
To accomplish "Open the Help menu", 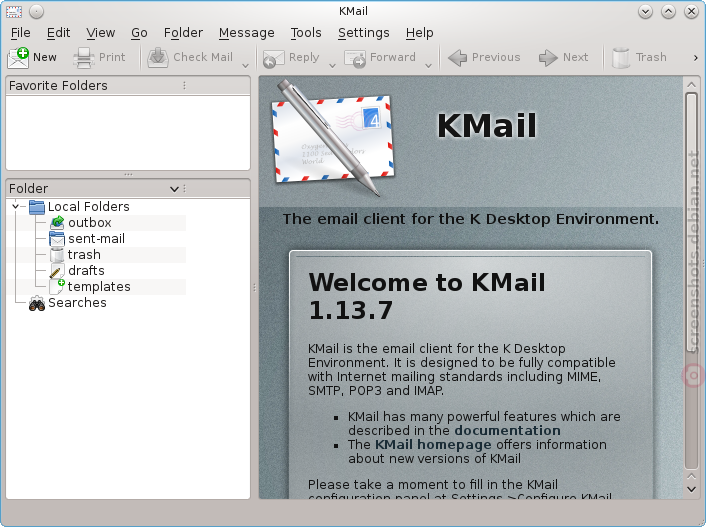I will [420, 33].
